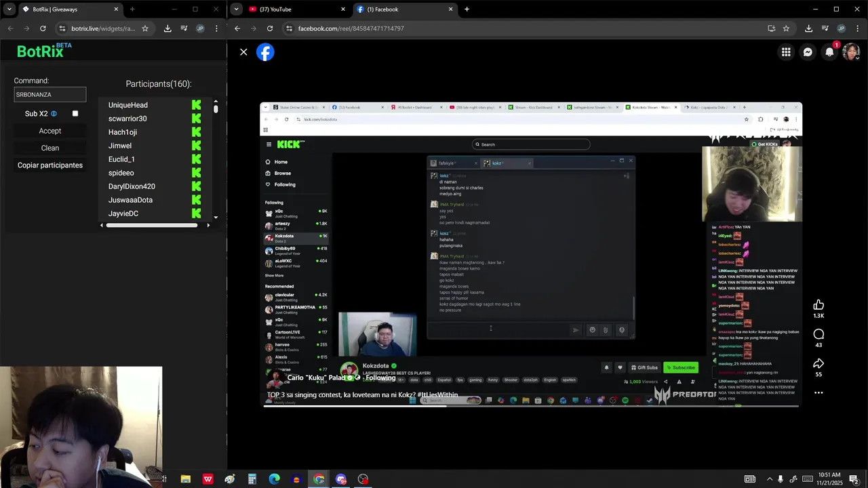Image resolution: width=868 pixels, height=488 pixels.
Task: Open downloads in BotRix browser window
Action: (167, 28)
